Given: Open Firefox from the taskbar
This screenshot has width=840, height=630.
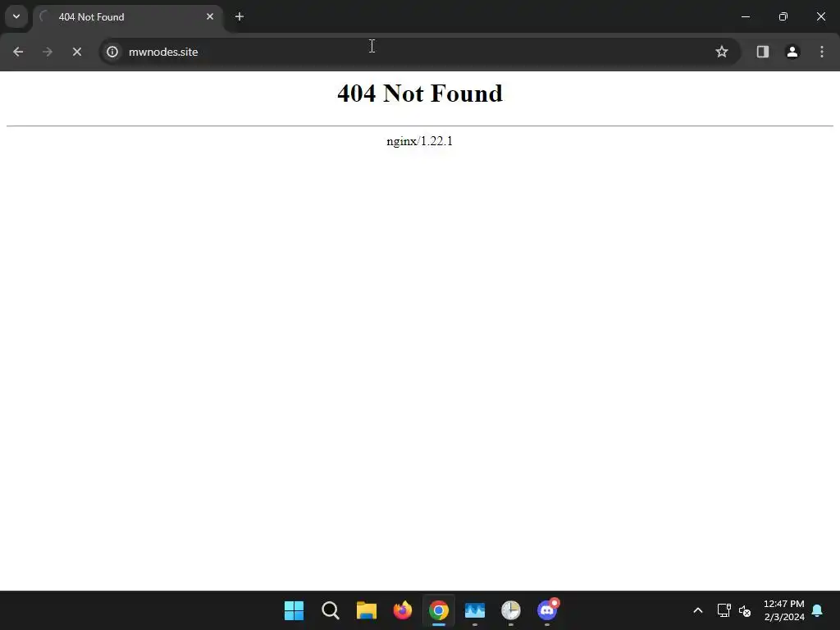Looking at the screenshot, I should 403,610.
